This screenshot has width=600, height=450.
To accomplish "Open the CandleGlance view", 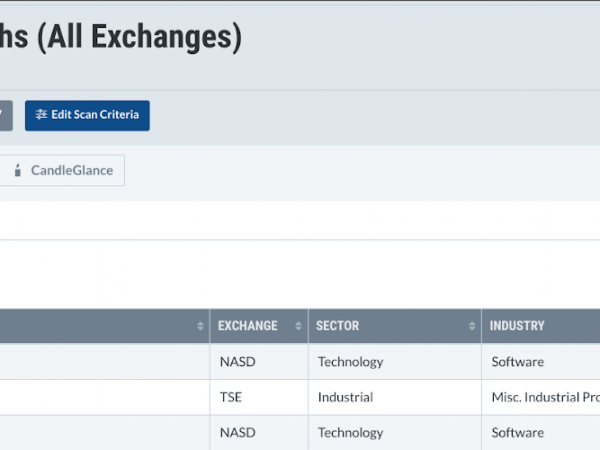I will [x=61, y=170].
